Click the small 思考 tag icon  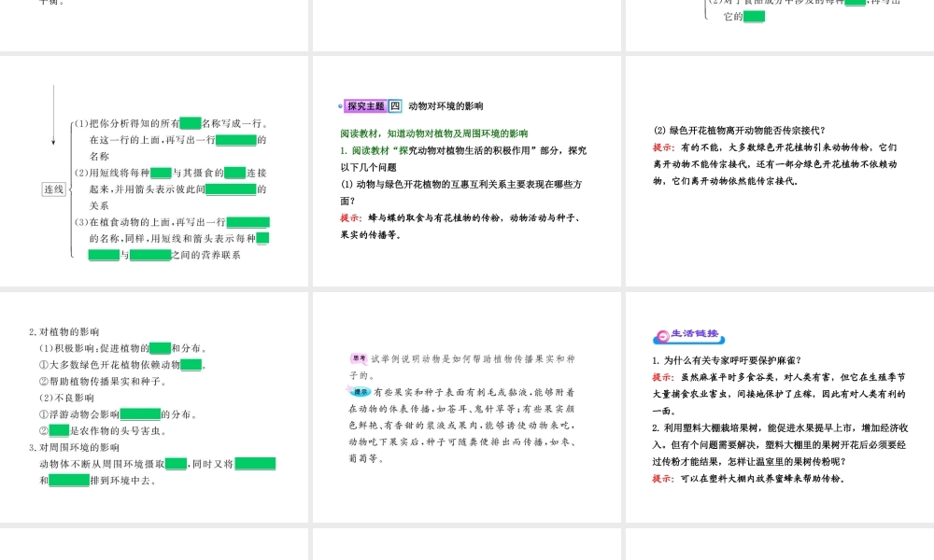pos(359,358)
